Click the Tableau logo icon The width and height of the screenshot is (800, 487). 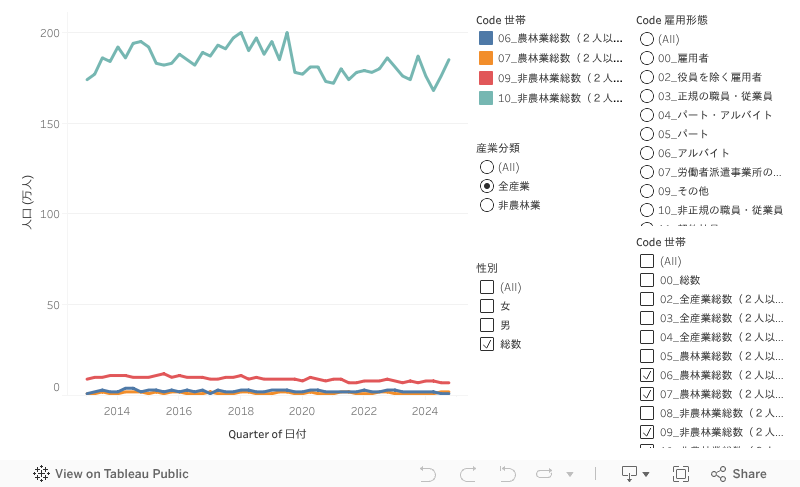(42, 474)
